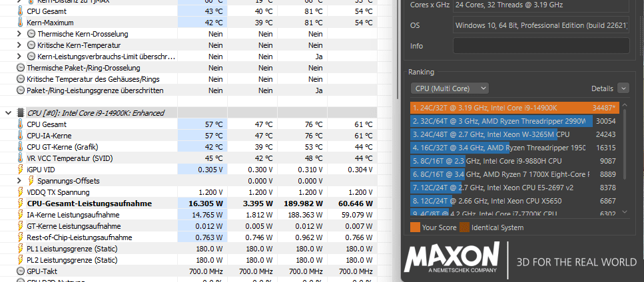Click lightning icon of iGPU VID
Viewport: 644px width, 282px height.
(21, 170)
